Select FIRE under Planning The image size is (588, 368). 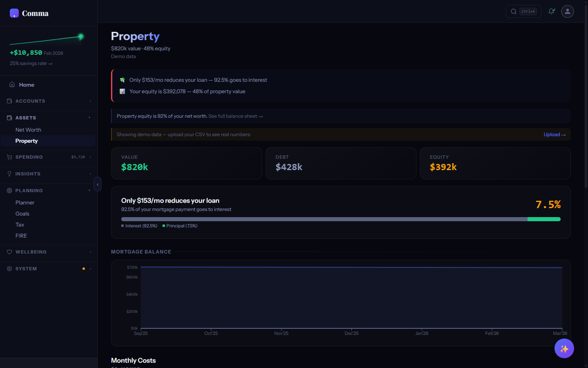pos(20,236)
